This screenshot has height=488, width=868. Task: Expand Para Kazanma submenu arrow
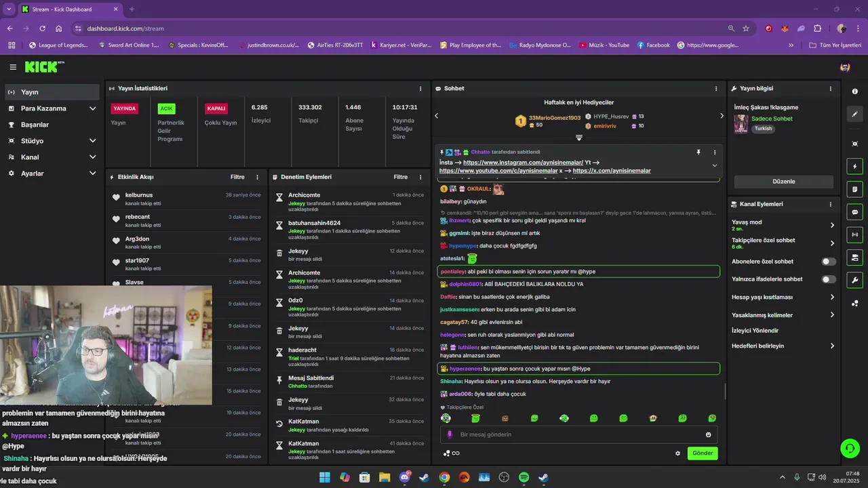[92, 108]
